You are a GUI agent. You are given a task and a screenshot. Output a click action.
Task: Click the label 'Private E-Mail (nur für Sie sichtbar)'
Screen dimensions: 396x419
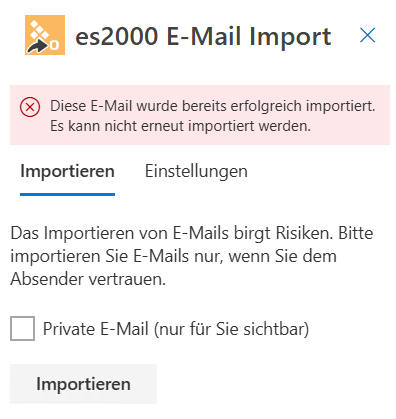[x=176, y=329]
